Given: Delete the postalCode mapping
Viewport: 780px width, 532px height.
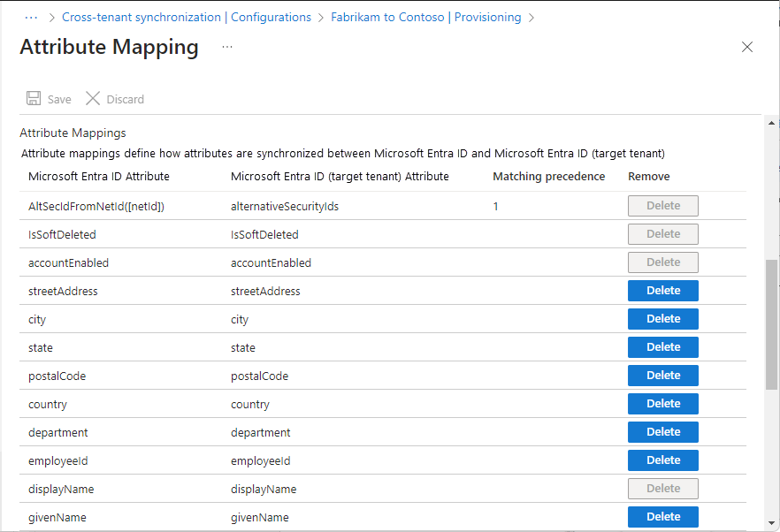Looking at the screenshot, I should [x=662, y=376].
